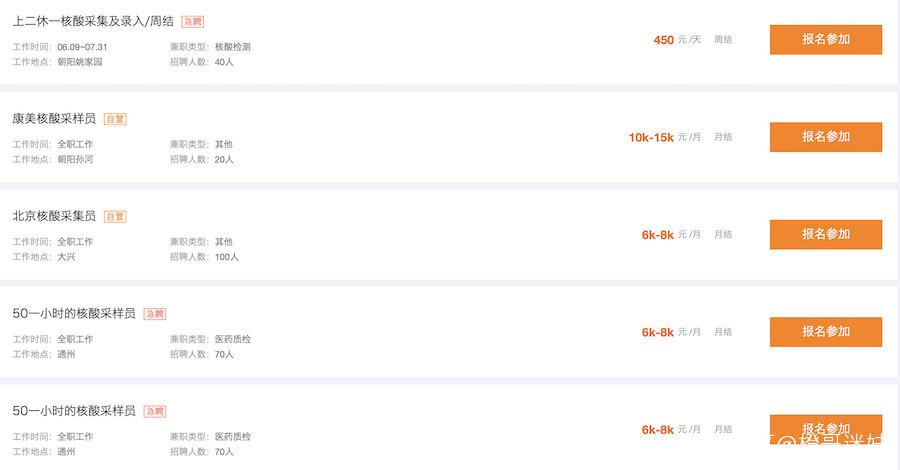Click the 10k-15k 元/月 salary text
The image size is (900, 470).
point(651,137)
